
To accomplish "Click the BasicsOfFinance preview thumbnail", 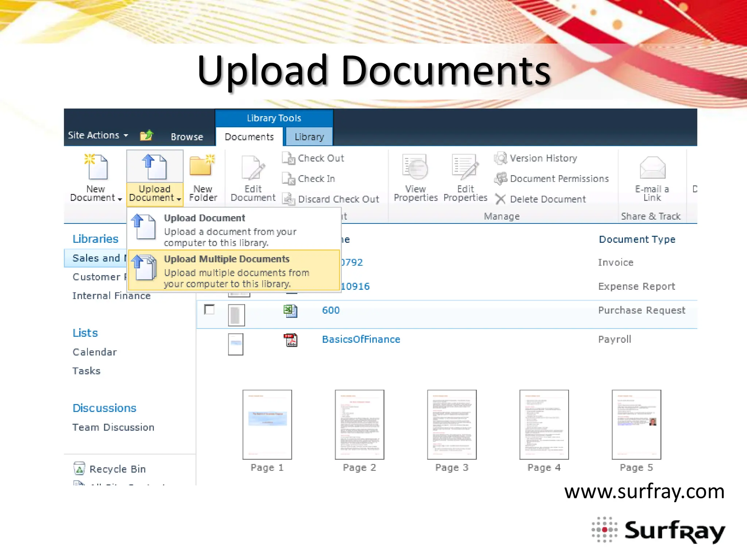I will (236, 344).
